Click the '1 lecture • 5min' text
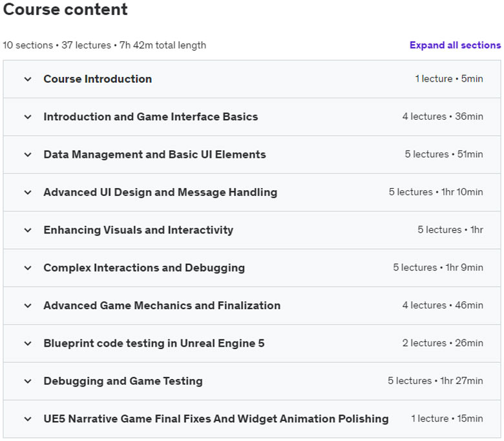This screenshot has width=504, height=441. [x=449, y=79]
